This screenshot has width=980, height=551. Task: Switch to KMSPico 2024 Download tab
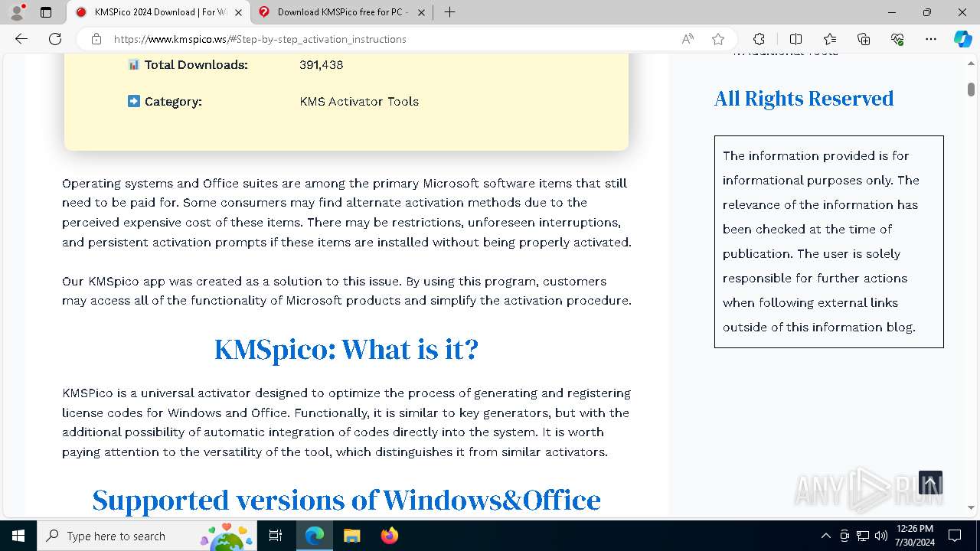(x=159, y=12)
